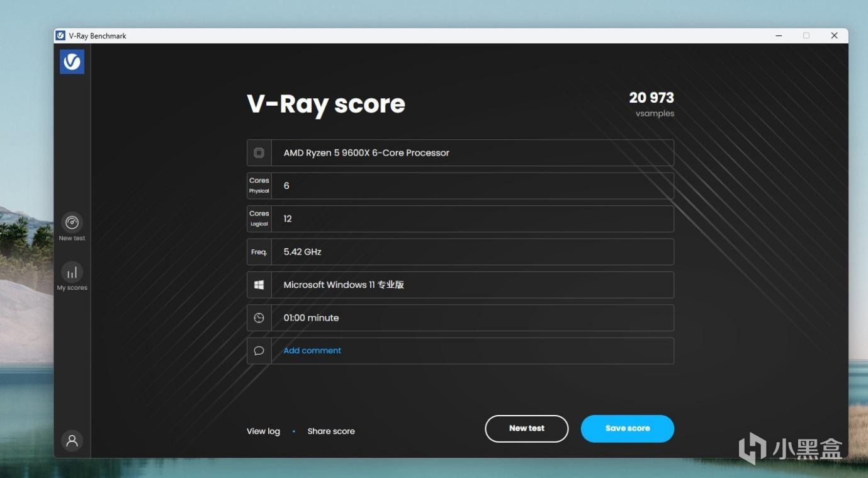Click the 01:00 minute duration text
This screenshot has width=868, height=478.
[311, 318]
